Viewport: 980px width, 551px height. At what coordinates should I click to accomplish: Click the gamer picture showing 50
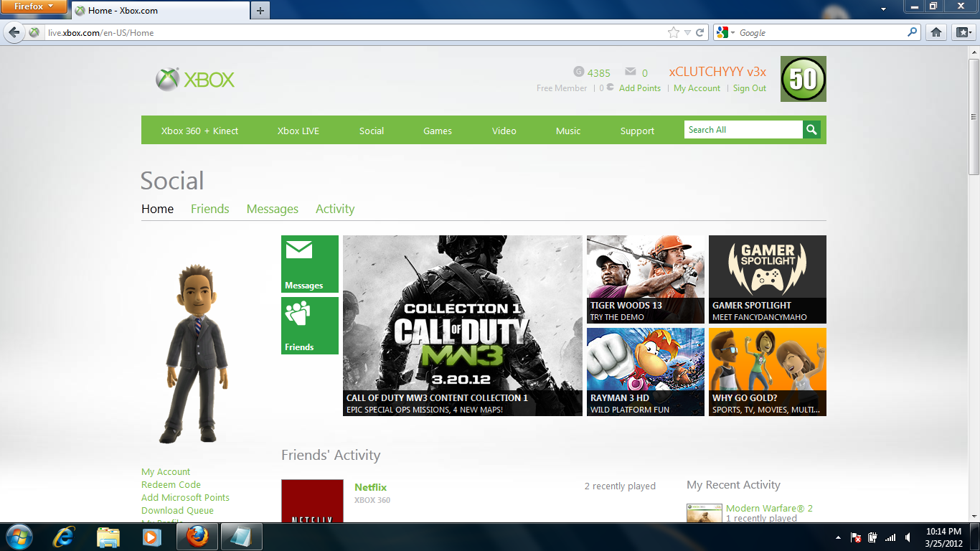click(804, 79)
